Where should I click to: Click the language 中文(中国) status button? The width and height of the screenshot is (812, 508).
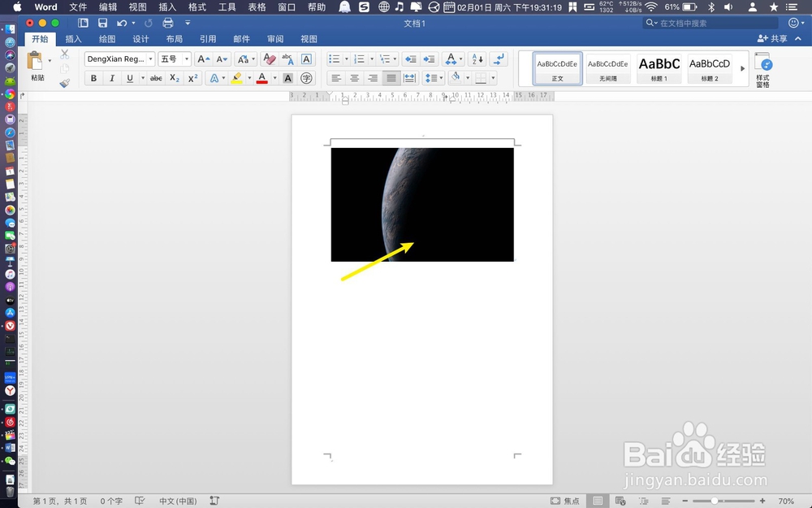coord(178,501)
